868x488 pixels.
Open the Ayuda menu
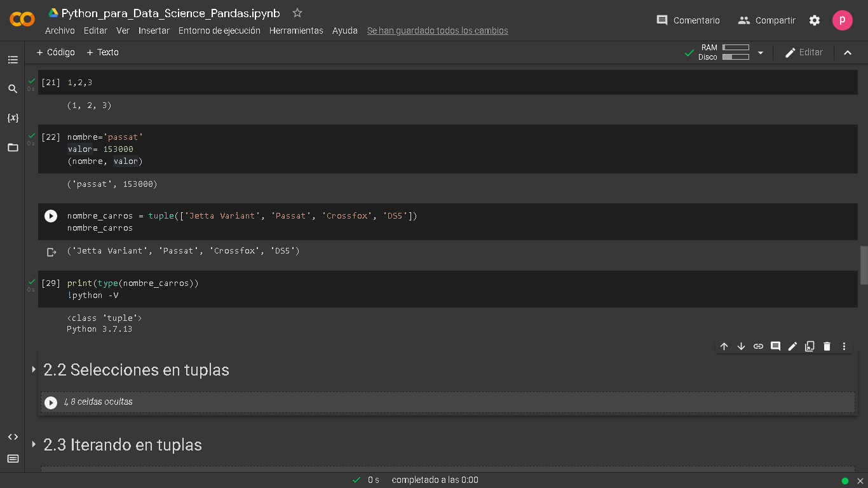pos(345,30)
